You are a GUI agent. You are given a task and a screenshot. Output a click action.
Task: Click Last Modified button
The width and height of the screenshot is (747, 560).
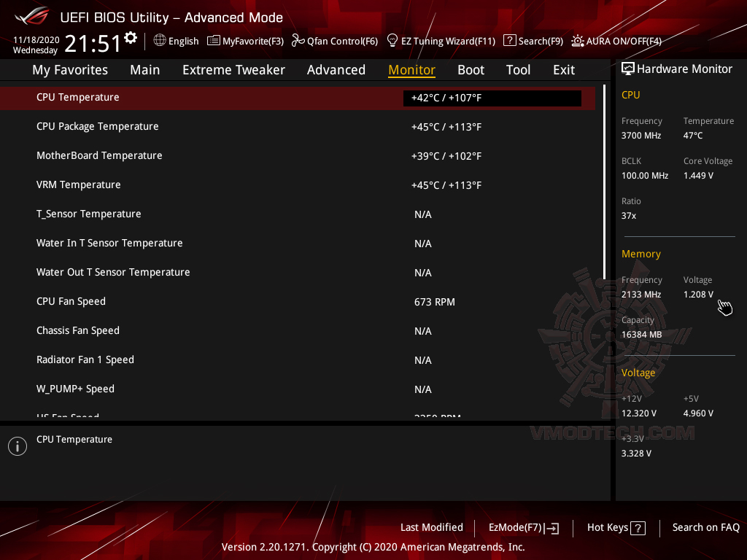click(x=432, y=527)
